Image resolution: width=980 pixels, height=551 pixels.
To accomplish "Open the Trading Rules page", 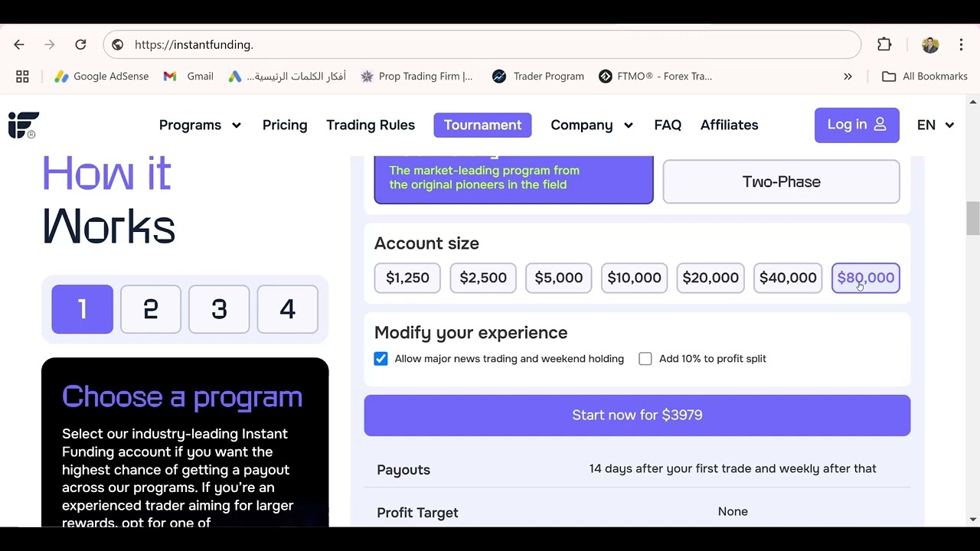I will (x=371, y=125).
